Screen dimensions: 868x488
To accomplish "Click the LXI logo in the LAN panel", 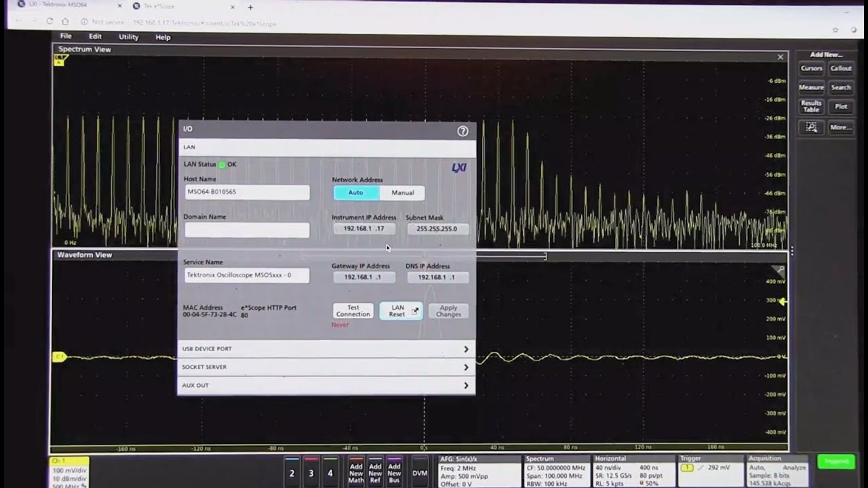I will point(459,167).
